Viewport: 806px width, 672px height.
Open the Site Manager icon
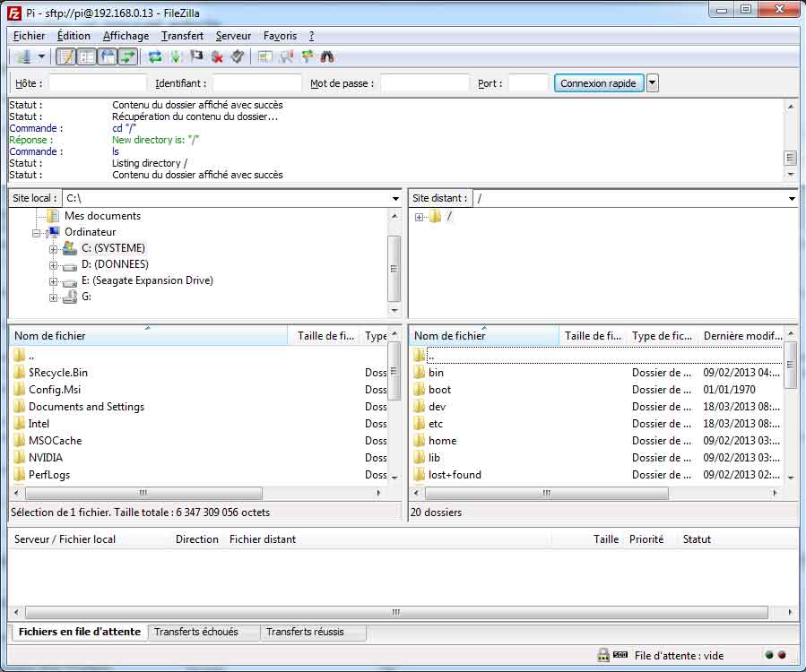[22, 57]
